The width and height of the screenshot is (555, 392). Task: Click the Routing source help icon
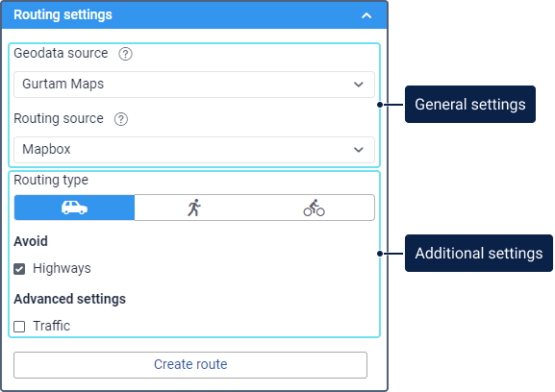coord(121,119)
